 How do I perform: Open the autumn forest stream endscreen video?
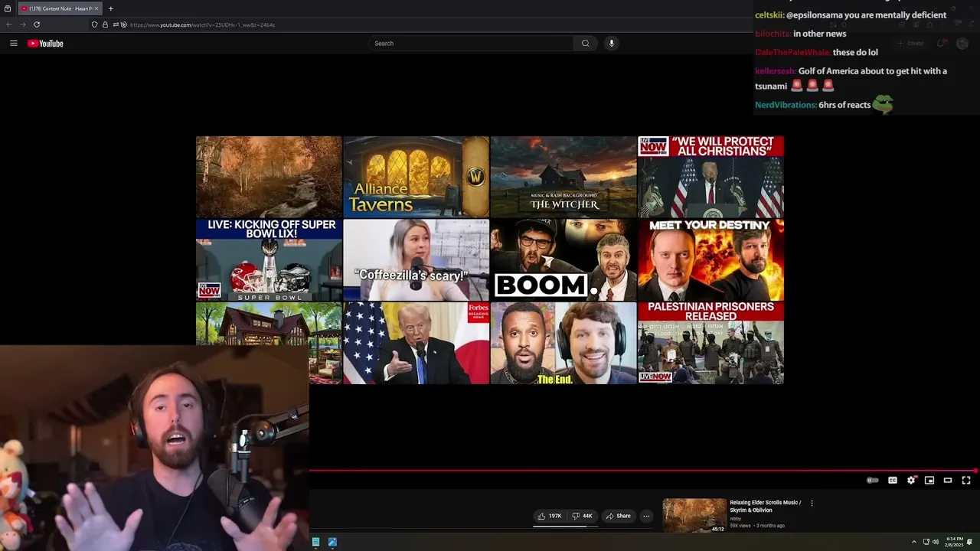(x=269, y=177)
